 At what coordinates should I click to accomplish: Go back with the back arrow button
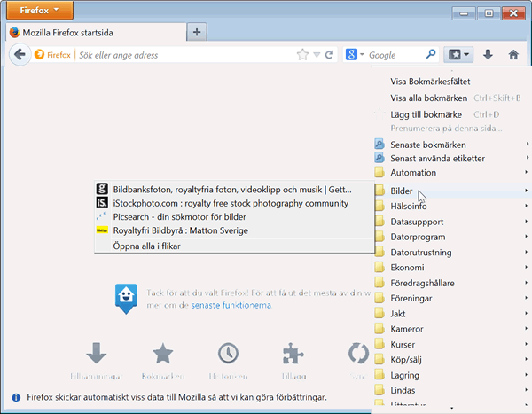20,54
